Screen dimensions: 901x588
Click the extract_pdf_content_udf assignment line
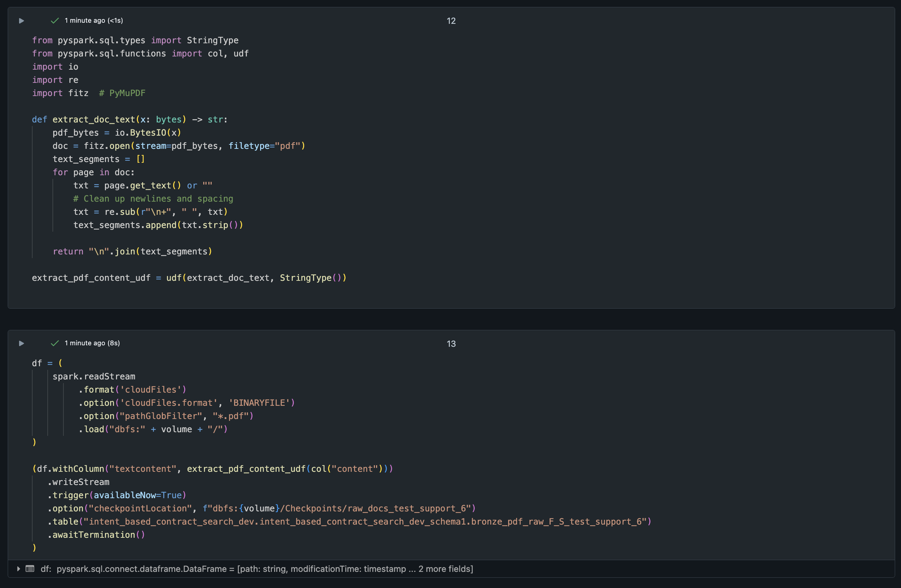click(x=189, y=278)
